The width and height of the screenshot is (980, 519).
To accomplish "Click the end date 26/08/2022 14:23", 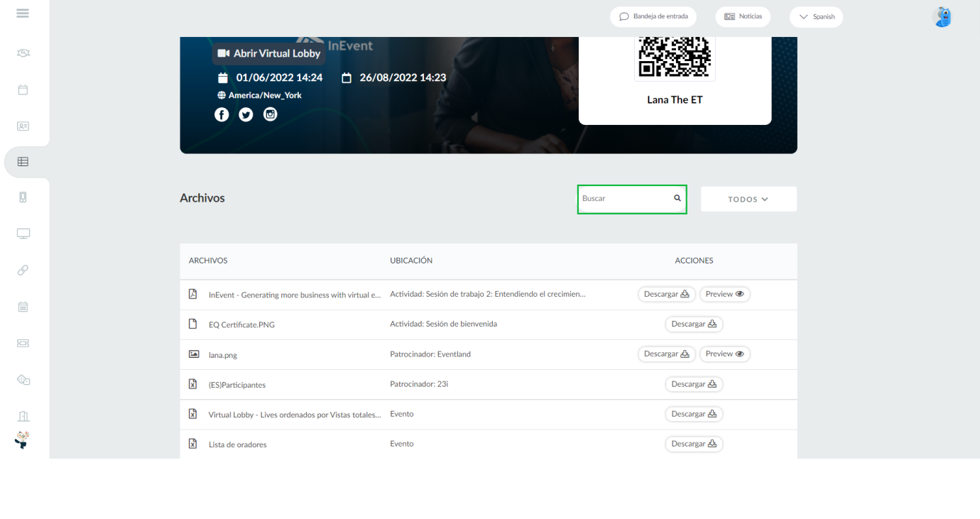I will click(x=403, y=77).
